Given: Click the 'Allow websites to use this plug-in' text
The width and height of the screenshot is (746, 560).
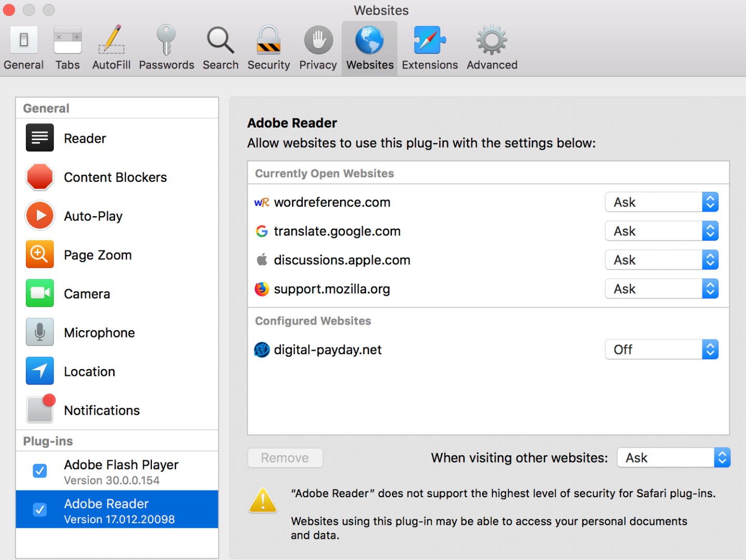Looking at the screenshot, I should pyautogui.click(x=421, y=143).
